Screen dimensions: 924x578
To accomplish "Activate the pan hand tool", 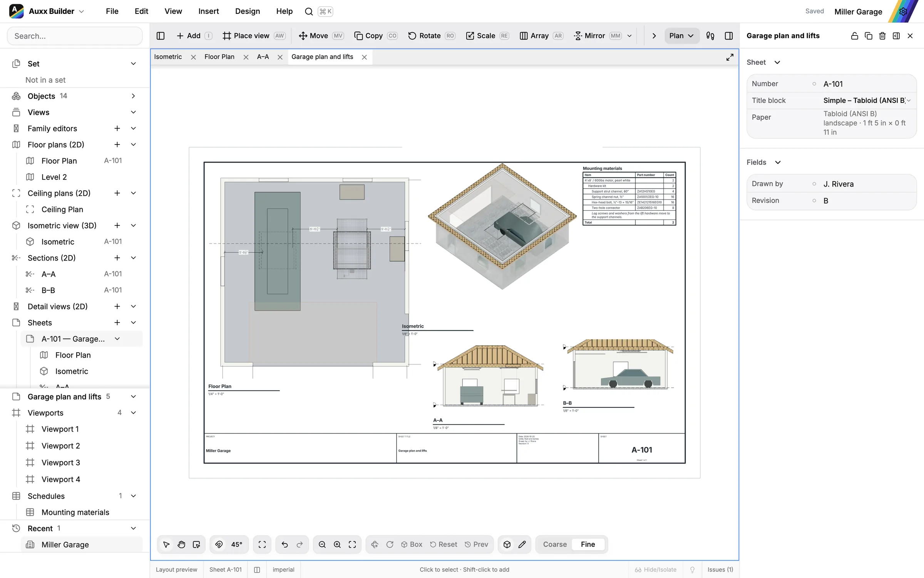I will click(181, 544).
